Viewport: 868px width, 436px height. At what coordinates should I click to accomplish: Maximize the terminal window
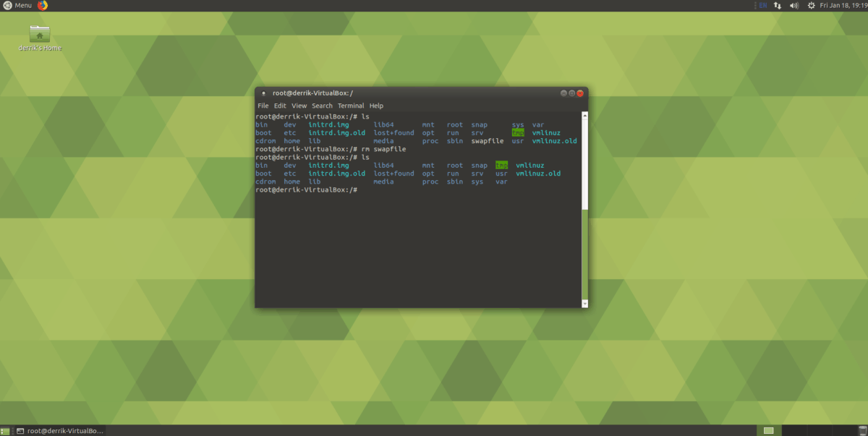[571, 93]
